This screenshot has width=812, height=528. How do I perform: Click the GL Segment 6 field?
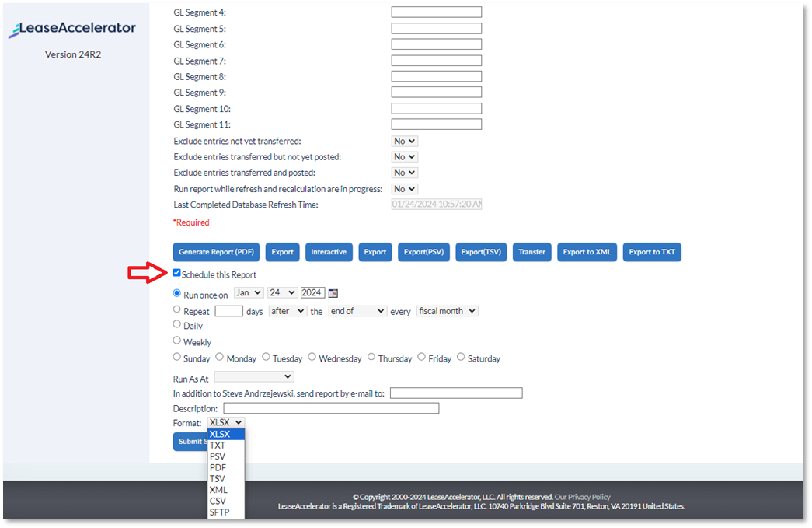pos(437,44)
